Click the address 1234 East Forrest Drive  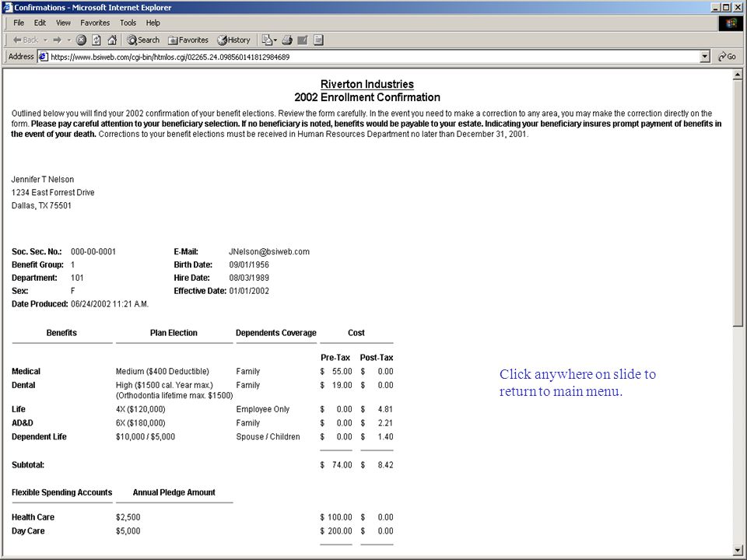[53, 192]
